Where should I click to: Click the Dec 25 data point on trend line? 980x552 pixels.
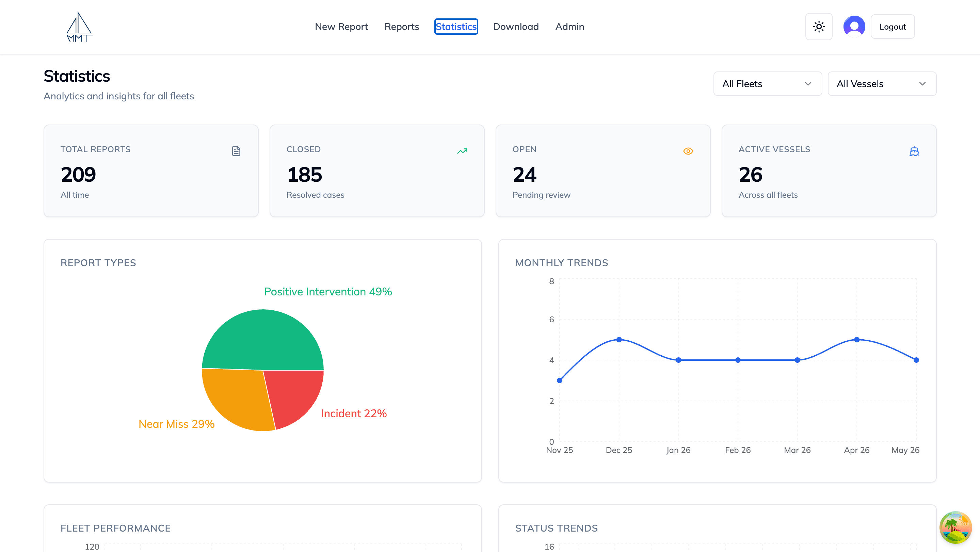coord(619,339)
